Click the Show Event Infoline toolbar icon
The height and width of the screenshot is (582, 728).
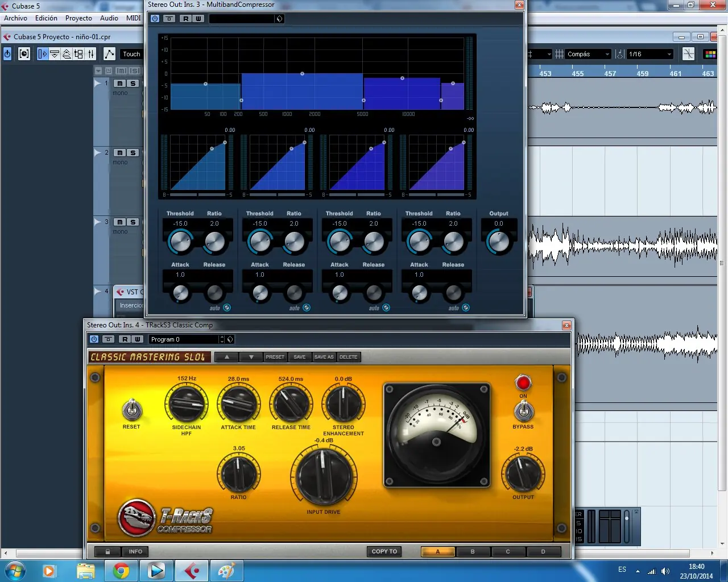[55, 54]
